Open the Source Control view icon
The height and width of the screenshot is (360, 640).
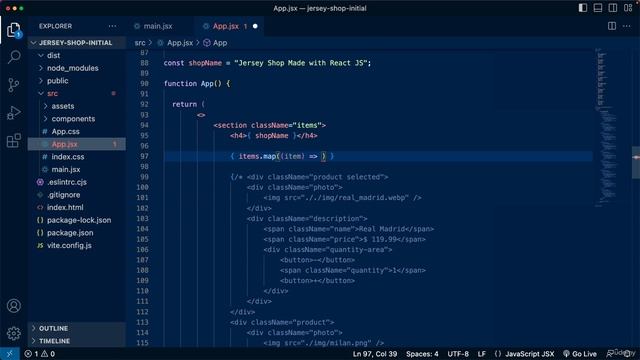pos(13,85)
